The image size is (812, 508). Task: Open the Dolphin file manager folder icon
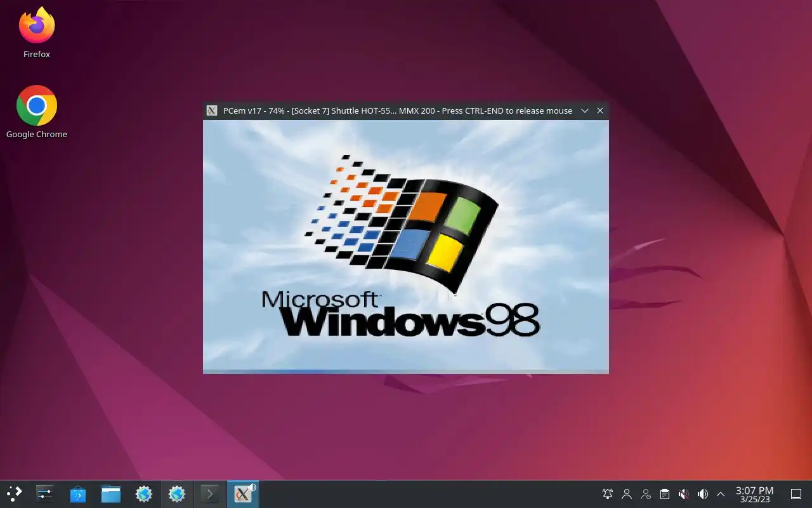point(111,494)
